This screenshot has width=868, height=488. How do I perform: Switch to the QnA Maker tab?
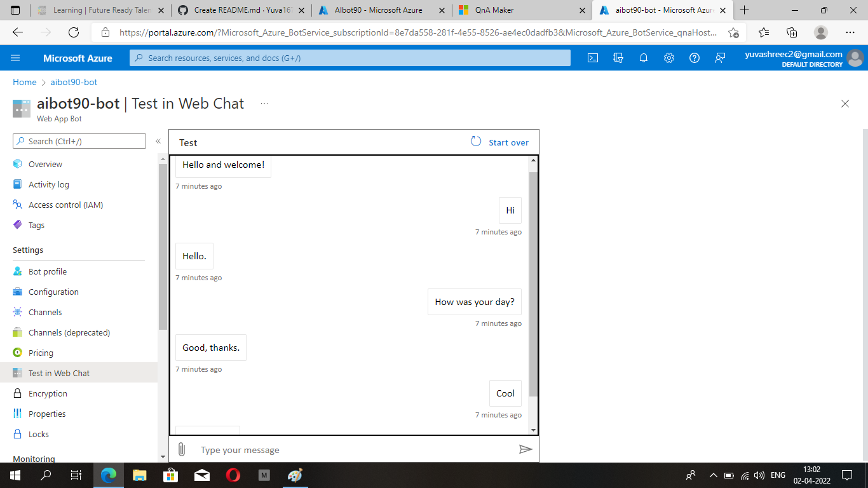pos(521,10)
